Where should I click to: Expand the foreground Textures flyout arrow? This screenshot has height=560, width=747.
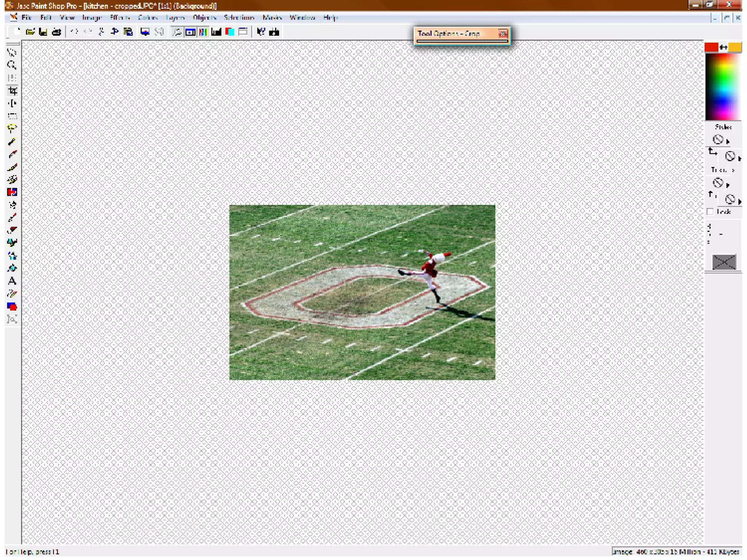click(728, 185)
